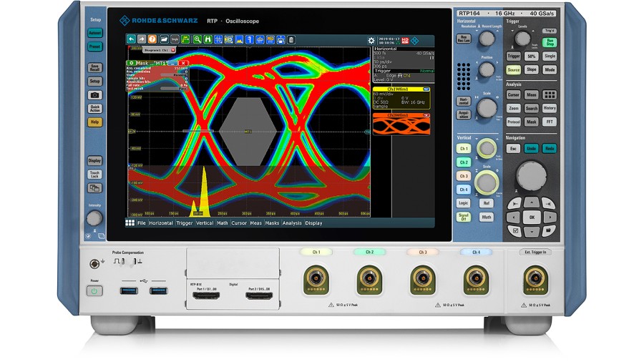
Task: Select the magnifier zoom tool icon
Action: click(197, 39)
